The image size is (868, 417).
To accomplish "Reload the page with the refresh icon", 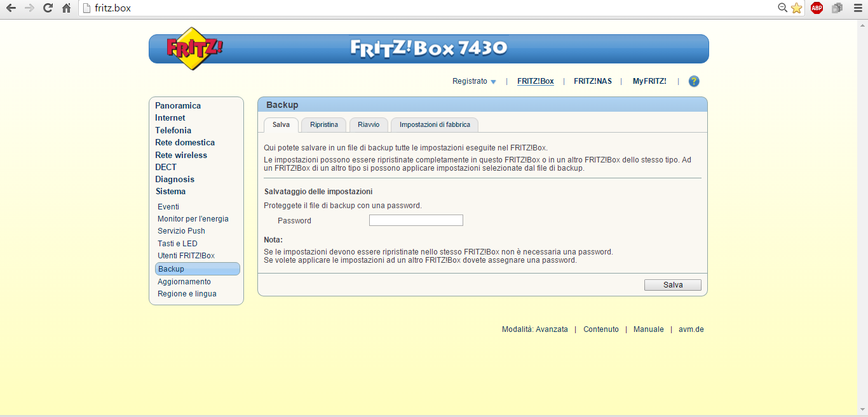I will click(x=48, y=8).
